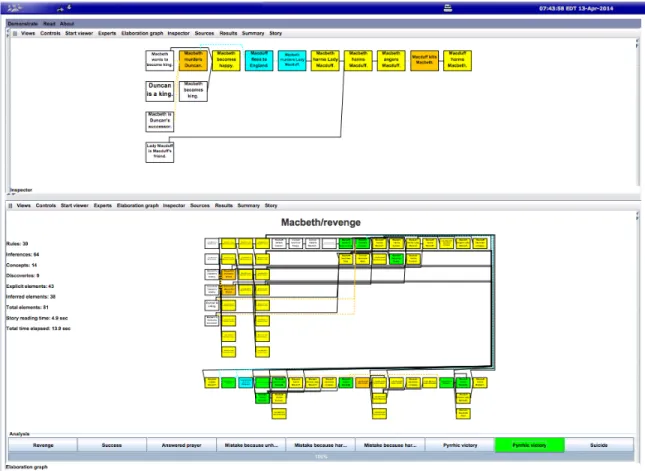Image resolution: width=645 pixels, height=471 pixels.
Task: Select the green highlighted Pyrrhic victory button
Action: point(529,445)
